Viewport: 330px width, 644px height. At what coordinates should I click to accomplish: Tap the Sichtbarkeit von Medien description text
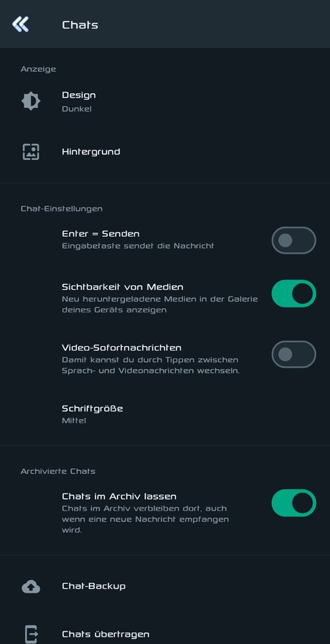tap(160, 304)
